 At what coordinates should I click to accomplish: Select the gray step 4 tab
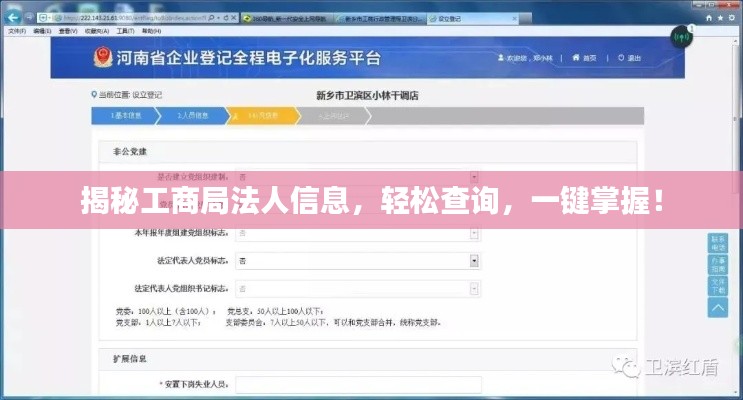[x=334, y=116]
